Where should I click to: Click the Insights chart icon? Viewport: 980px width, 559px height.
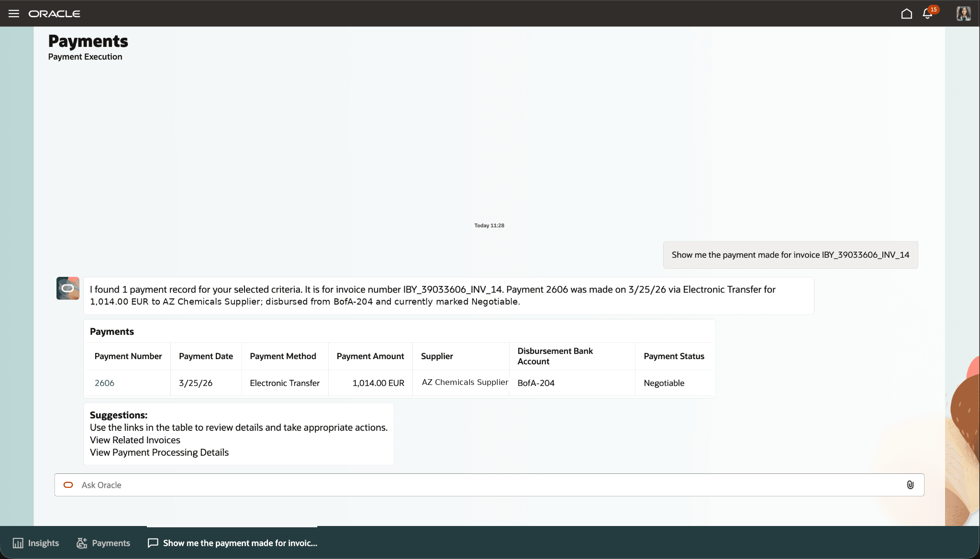[18, 543]
